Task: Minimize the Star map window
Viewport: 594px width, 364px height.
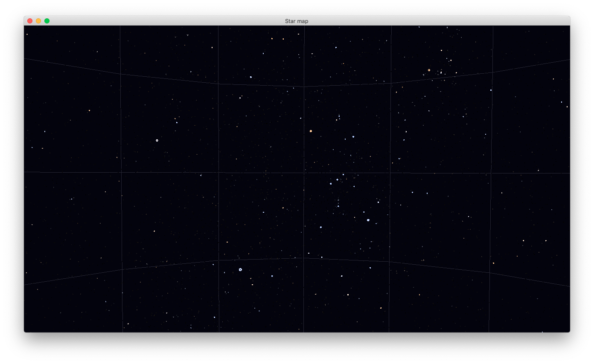Action: (x=38, y=21)
